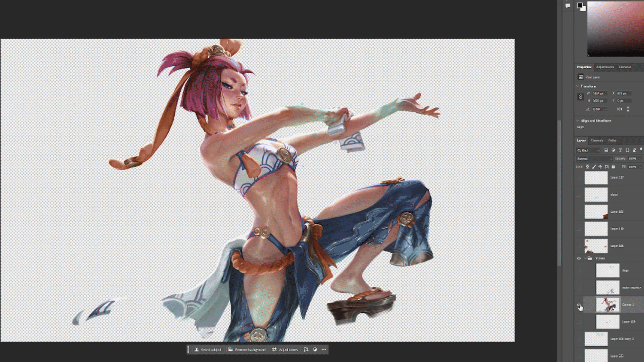644x362 pixels.
Task: Click the foreground color black swatch
Action: (580, 6)
